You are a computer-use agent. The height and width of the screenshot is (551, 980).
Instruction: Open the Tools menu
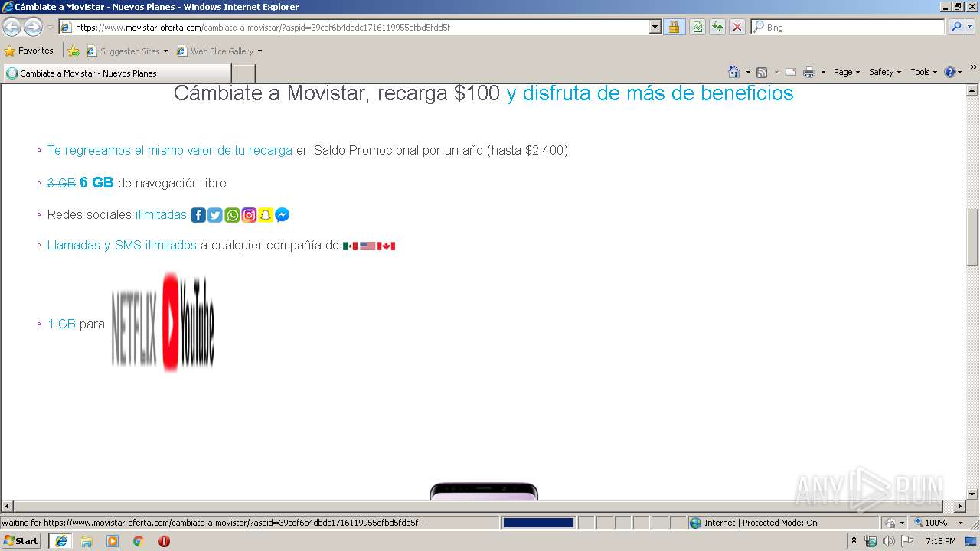[923, 72]
